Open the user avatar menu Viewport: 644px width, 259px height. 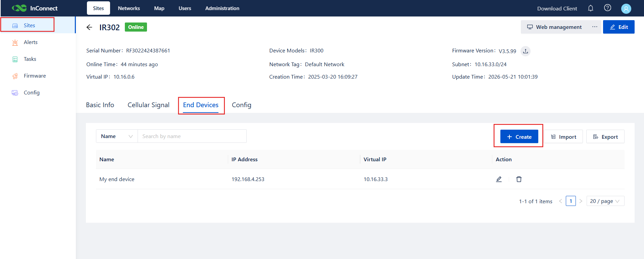click(x=626, y=8)
